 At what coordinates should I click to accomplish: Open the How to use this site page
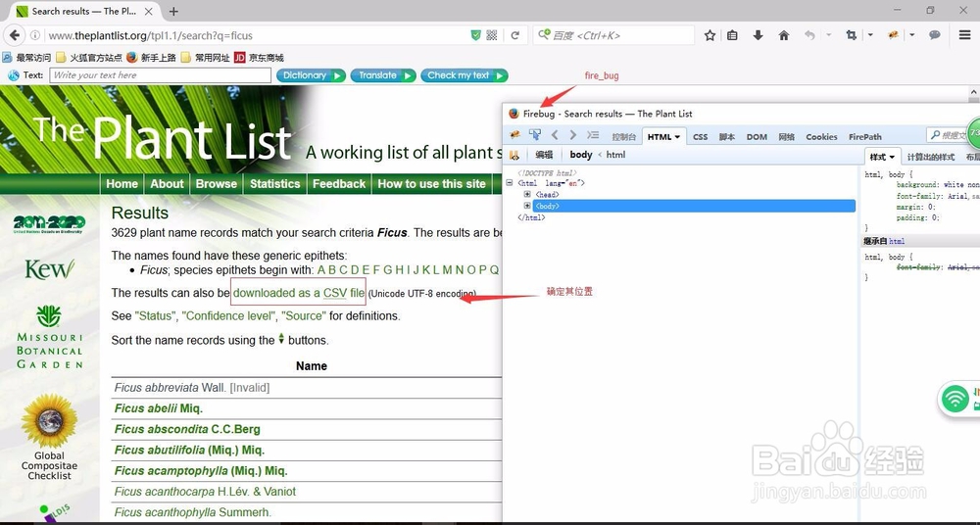click(x=431, y=184)
